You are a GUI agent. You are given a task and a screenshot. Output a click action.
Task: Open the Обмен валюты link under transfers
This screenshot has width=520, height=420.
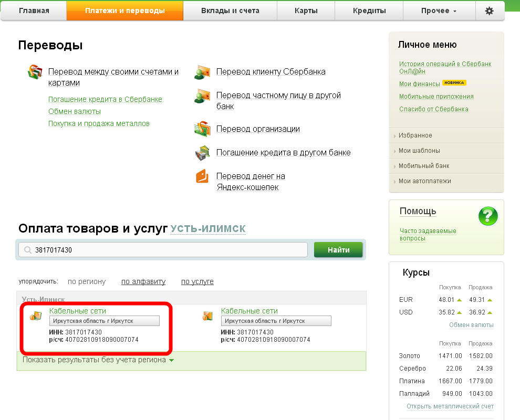pyautogui.click(x=75, y=112)
